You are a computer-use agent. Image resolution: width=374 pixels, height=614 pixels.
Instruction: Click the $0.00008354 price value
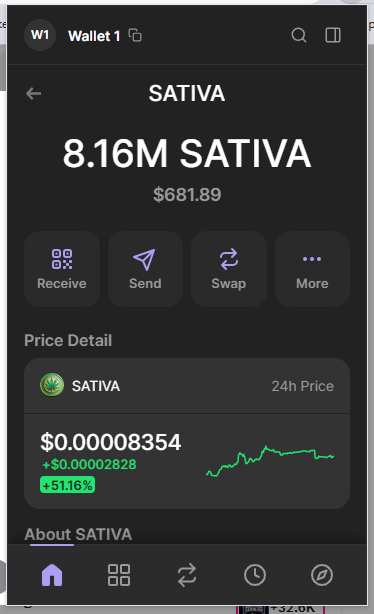pos(111,442)
